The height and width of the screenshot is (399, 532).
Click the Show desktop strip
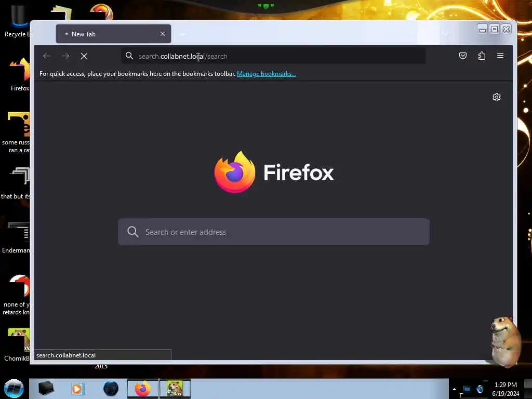click(528, 389)
